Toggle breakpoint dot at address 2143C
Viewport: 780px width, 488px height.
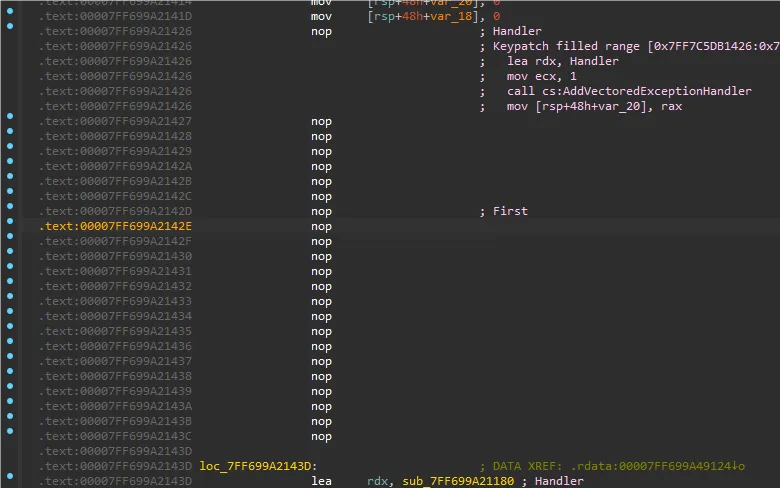click(10, 431)
